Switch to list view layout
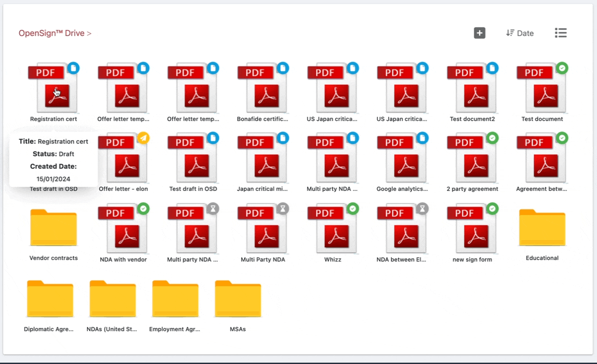Screen dimensions: 597x364 [560, 33]
